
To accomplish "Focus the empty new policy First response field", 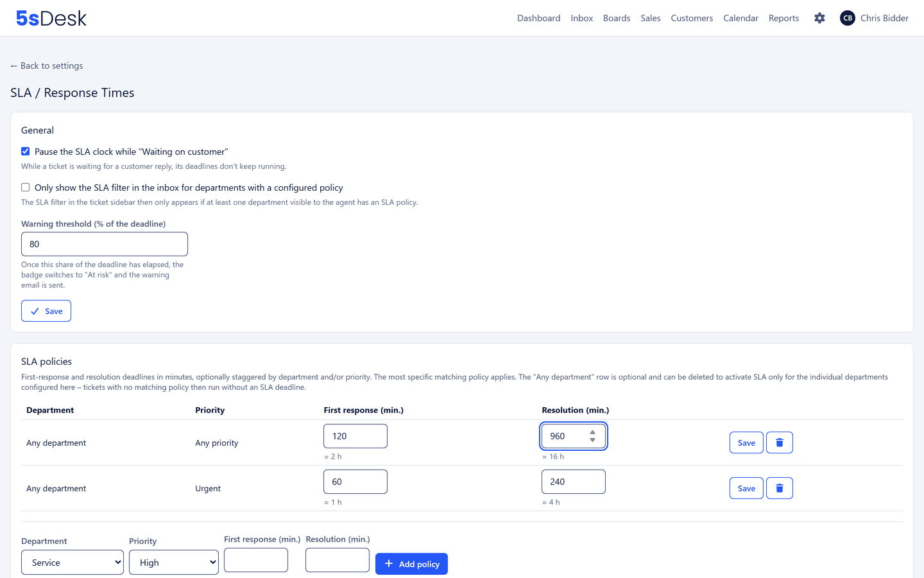I will (256, 560).
